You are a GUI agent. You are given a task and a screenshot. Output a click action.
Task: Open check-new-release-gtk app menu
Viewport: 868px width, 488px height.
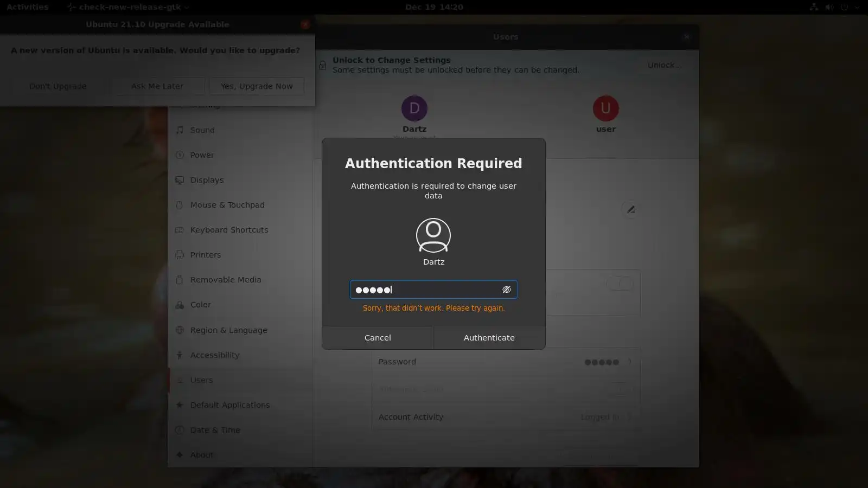(x=128, y=7)
